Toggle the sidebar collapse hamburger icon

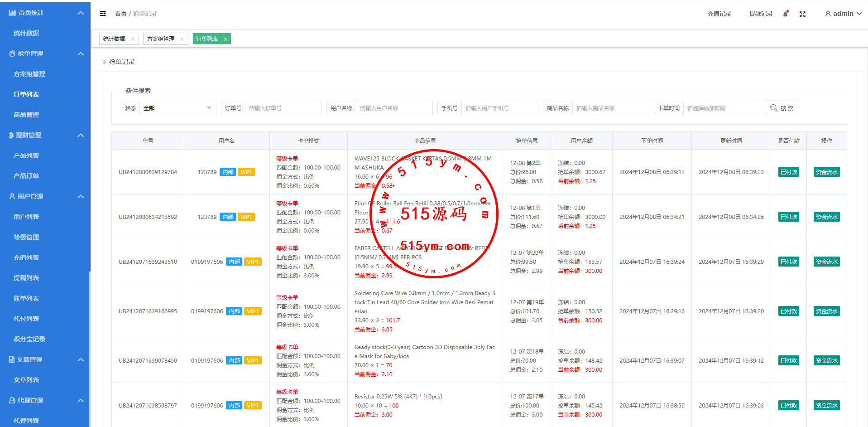(103, 14)
